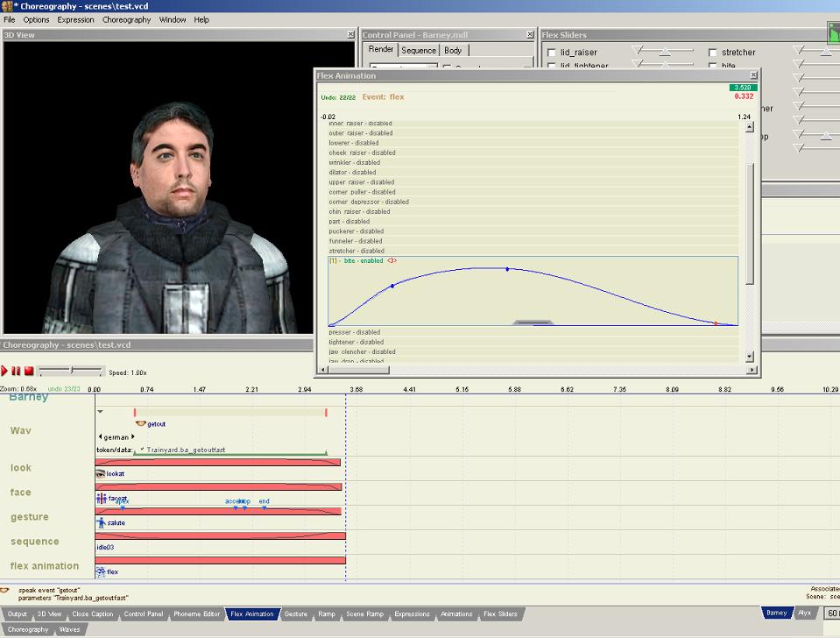Screen dimensions: 840x638
Task: Open the Flex Sliders bottom tab
Action: pyautogui.click(x=500, y=613)
